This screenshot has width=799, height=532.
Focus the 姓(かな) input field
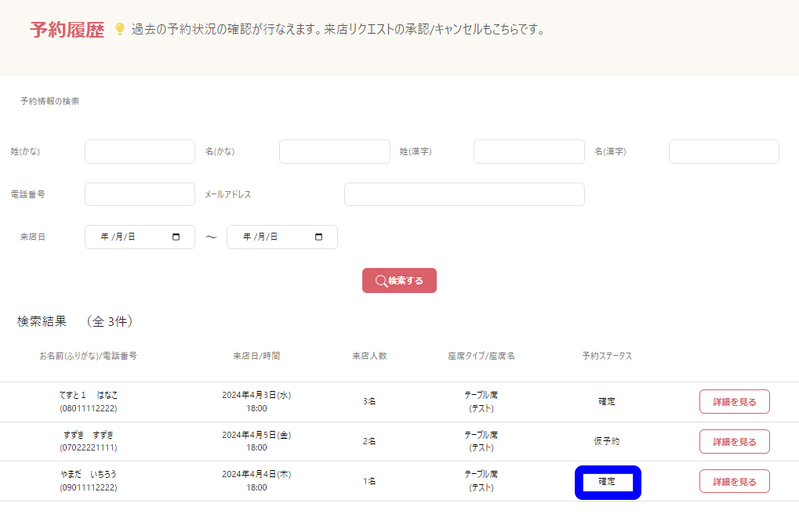click(x=140, y=151)
